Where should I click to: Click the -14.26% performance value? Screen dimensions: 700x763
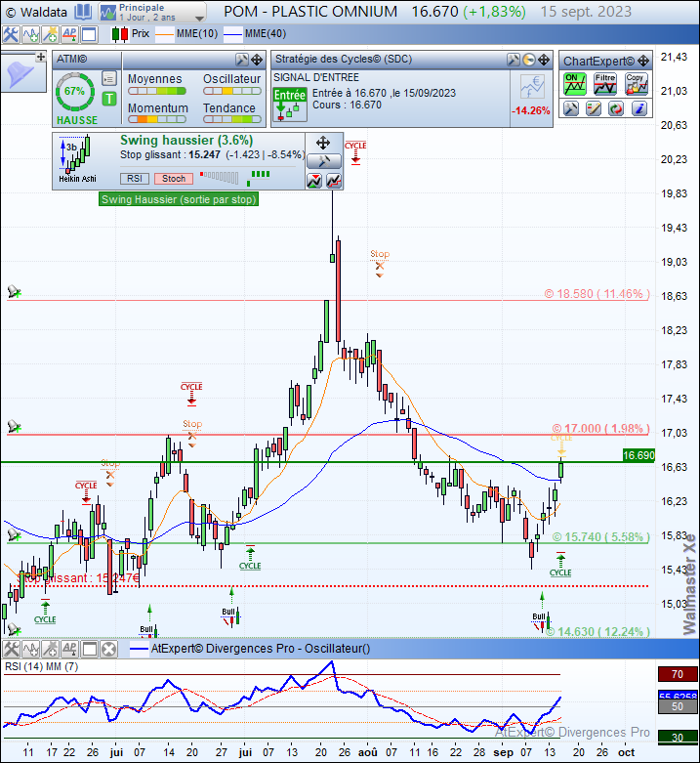tap(530, 110)
